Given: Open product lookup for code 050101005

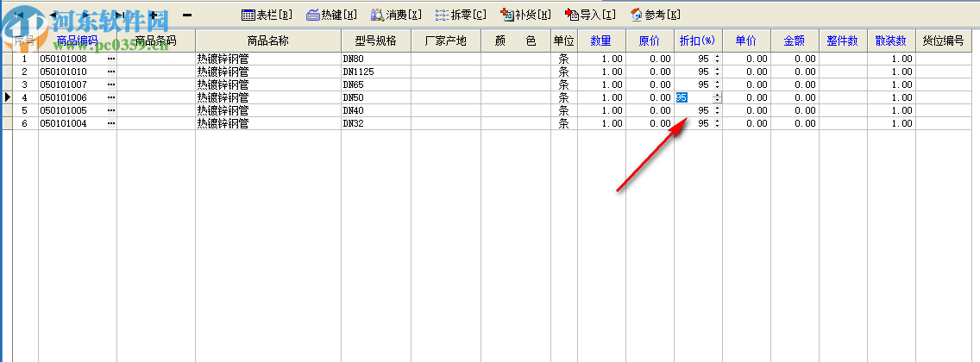Looking at the screenshot, I should point(111,110).
